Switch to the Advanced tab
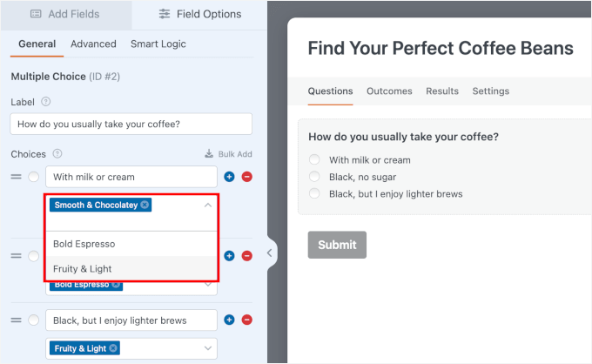 click(93, 44)
